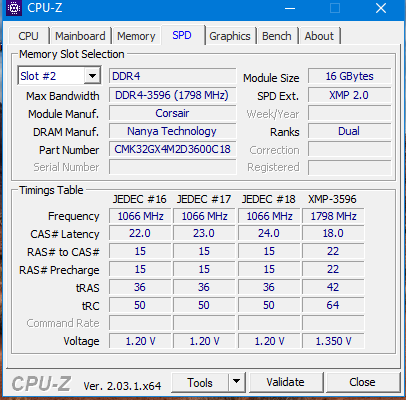Open the Graphics tab
Image resolution: width=406 pixels, height=400 pixels.
230,36
